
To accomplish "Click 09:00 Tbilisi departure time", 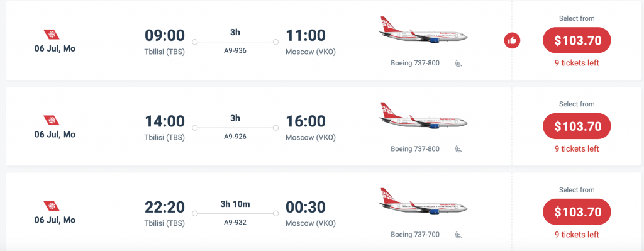I will [x=165, y=35].
